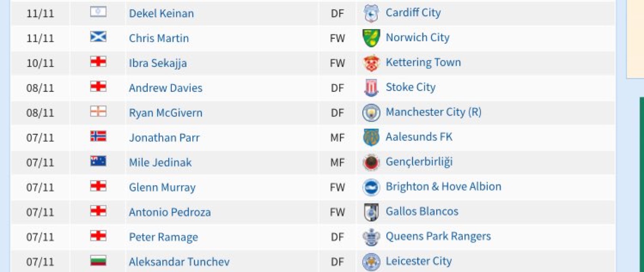Image resolution: width=644 pixels, height=272 pixels.
Task: Click the Cardiff City club crest
Action: coord(371,13)
